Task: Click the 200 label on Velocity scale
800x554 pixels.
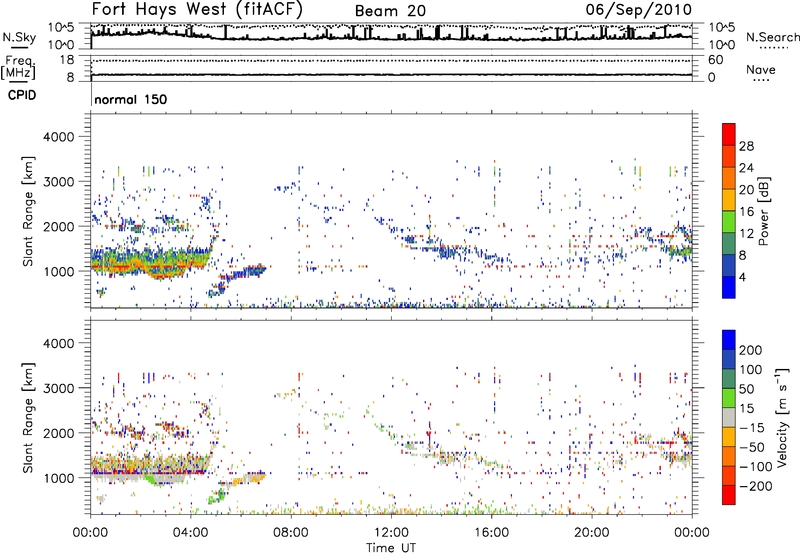Action: [x=751, y=350]
